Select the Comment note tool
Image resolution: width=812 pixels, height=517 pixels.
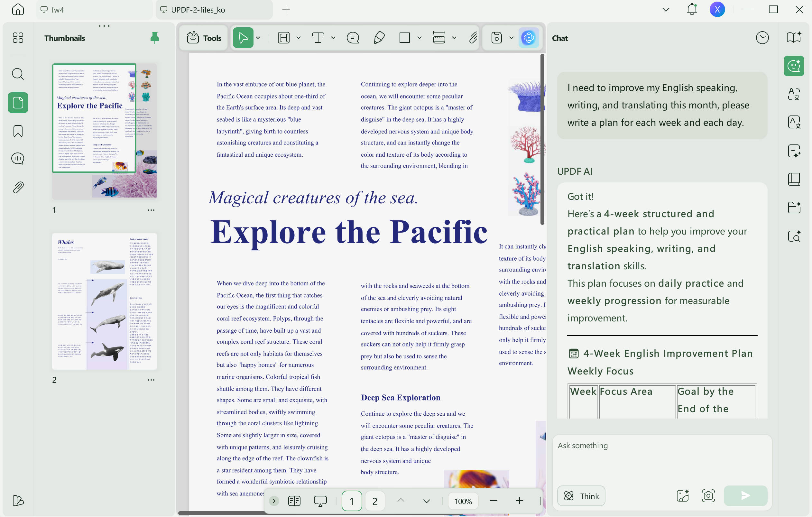(x=353, y=38)
